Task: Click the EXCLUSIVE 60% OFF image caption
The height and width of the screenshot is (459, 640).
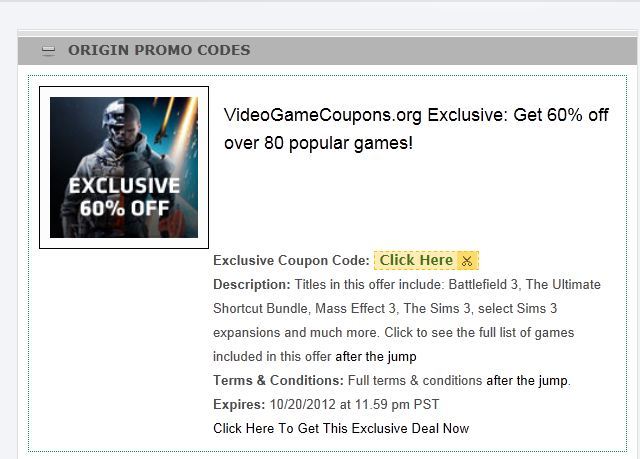Action: click(x=124, y=197)
